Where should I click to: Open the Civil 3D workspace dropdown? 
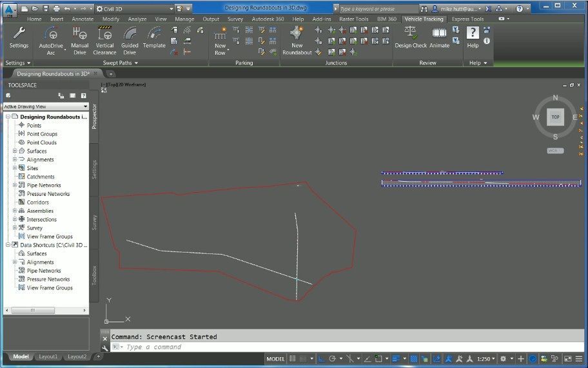tap(135, 8)
